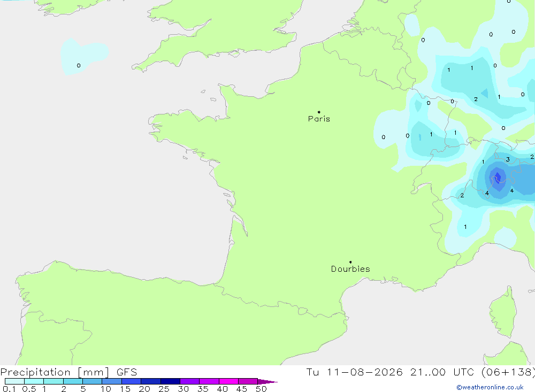Viewport: 535px width, 392px height.
Task: Click the '(06+138)' forecast run text
Action: 508,372
